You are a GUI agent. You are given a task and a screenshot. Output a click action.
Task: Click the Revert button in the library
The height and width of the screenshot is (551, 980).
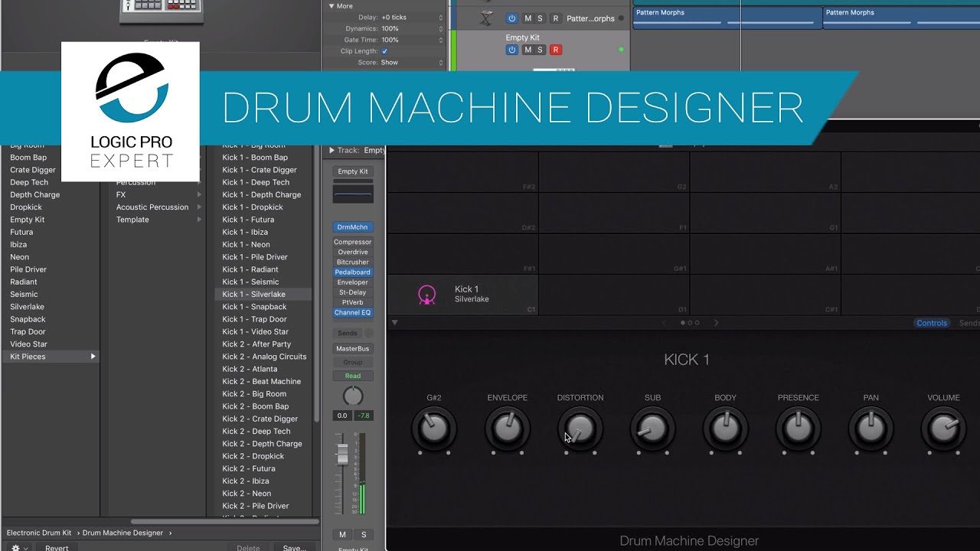[x=57, y=548]
